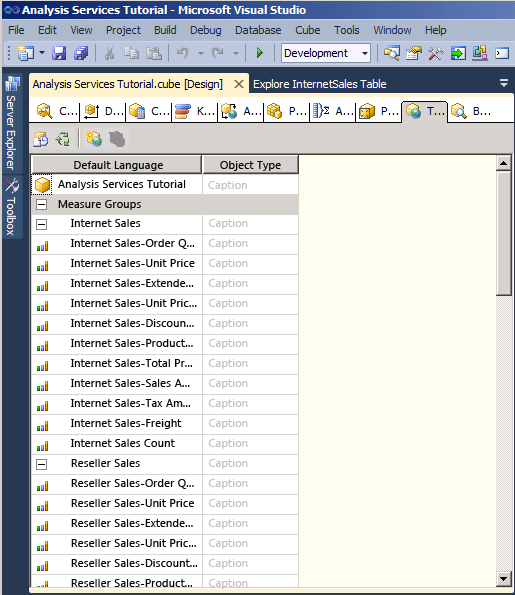The image size is (515, 595).
Task: Click the Deployment Progress toolbar icon
Action: (x=458, y=53)
